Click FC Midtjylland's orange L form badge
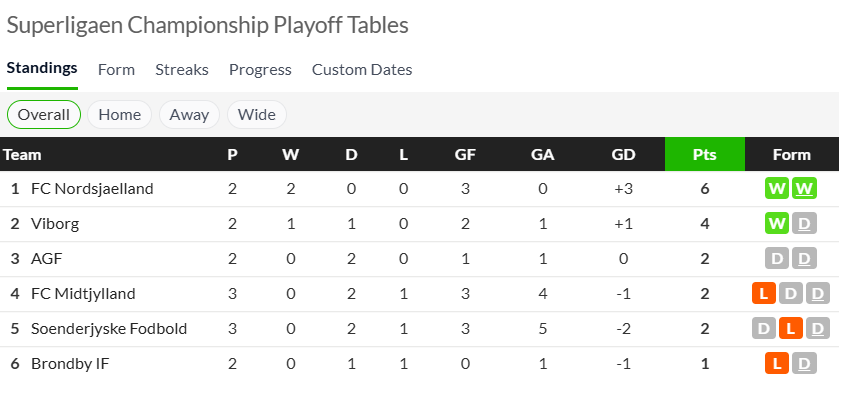Screen dimensions: 843x418 764,293
